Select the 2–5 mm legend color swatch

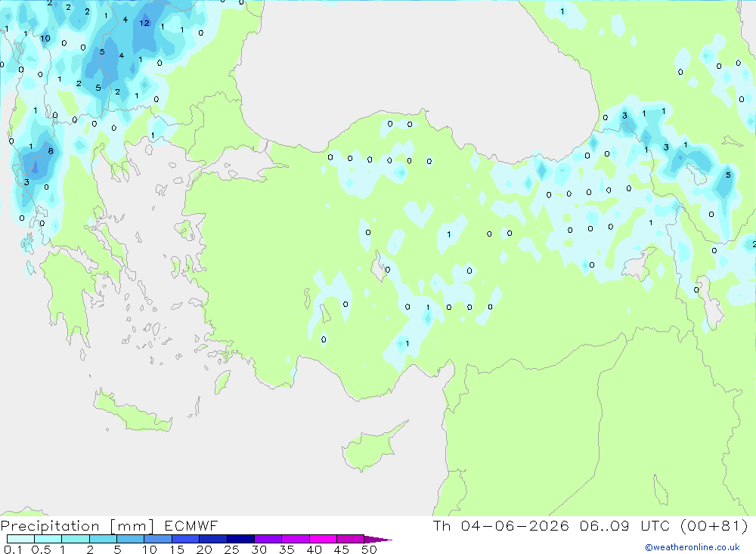click(x=103, y=539)
